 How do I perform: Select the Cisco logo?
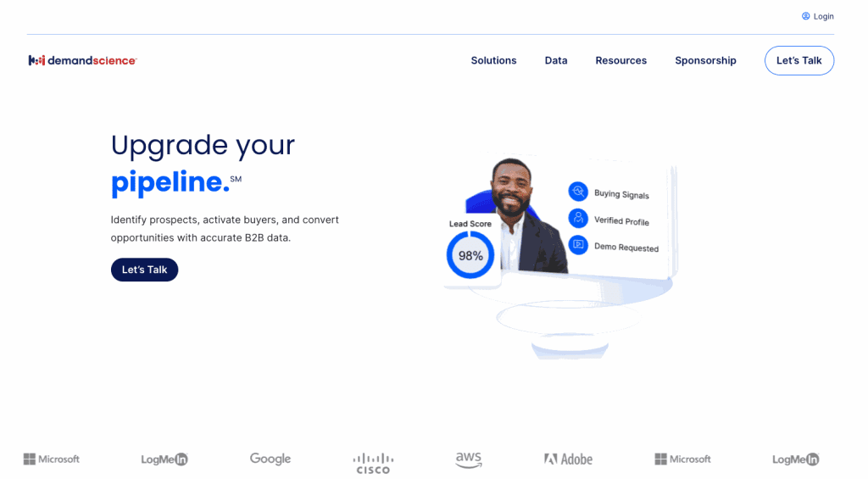point(373,462)
